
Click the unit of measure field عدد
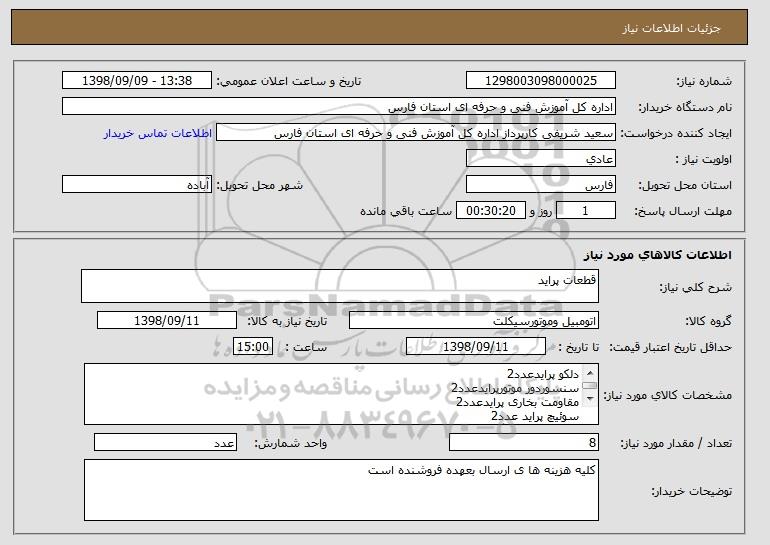click(165, 442)
